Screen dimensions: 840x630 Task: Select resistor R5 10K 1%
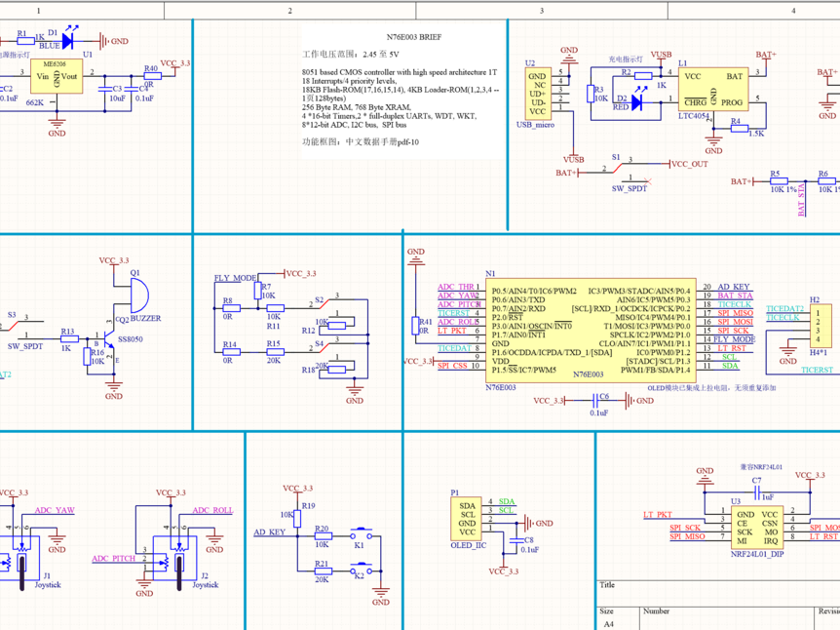point(779,181)
